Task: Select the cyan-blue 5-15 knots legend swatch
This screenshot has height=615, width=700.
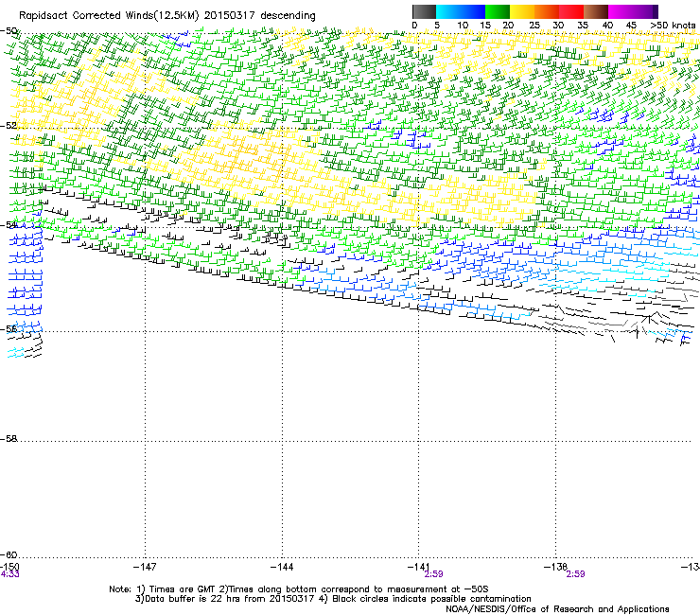Action: pyautogui.click(x=461, y=11)
